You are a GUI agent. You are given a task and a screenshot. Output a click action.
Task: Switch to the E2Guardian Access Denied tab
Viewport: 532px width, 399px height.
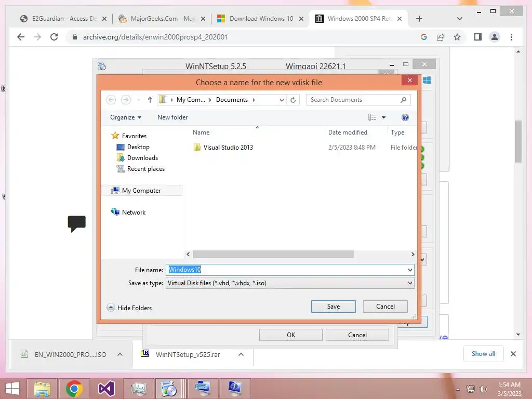click(63, 19)
